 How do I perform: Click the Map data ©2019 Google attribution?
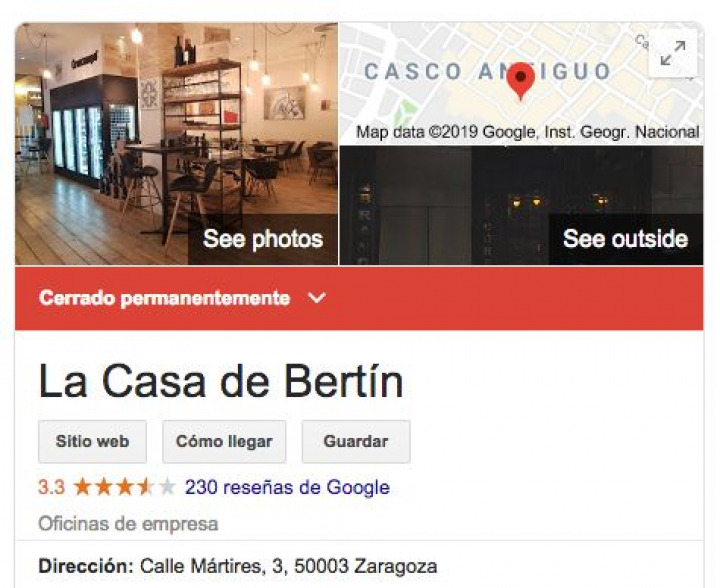(x=528, y=132)
